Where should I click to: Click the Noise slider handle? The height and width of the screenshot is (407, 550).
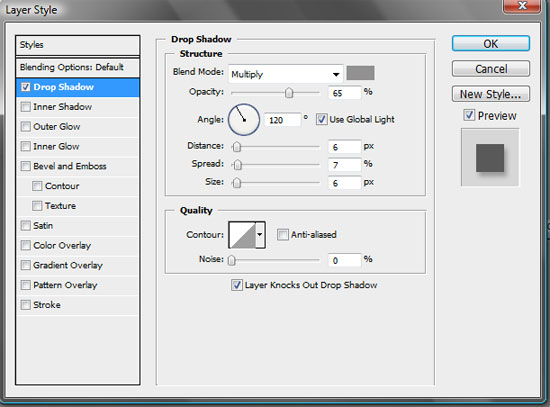[232, 260]
